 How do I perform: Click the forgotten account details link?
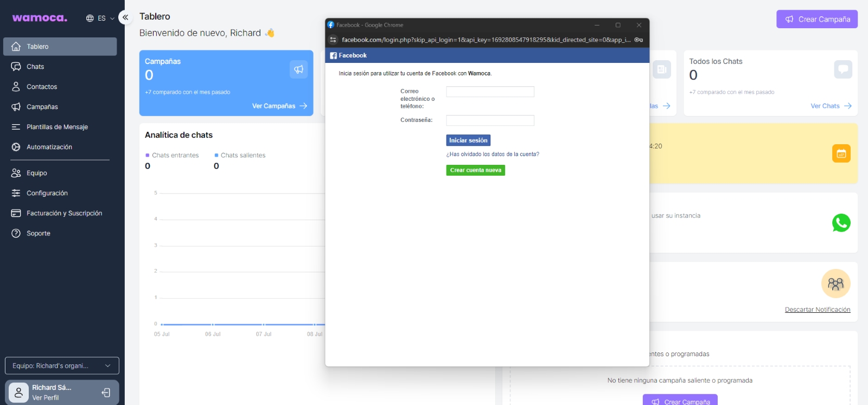click(493, 155)
